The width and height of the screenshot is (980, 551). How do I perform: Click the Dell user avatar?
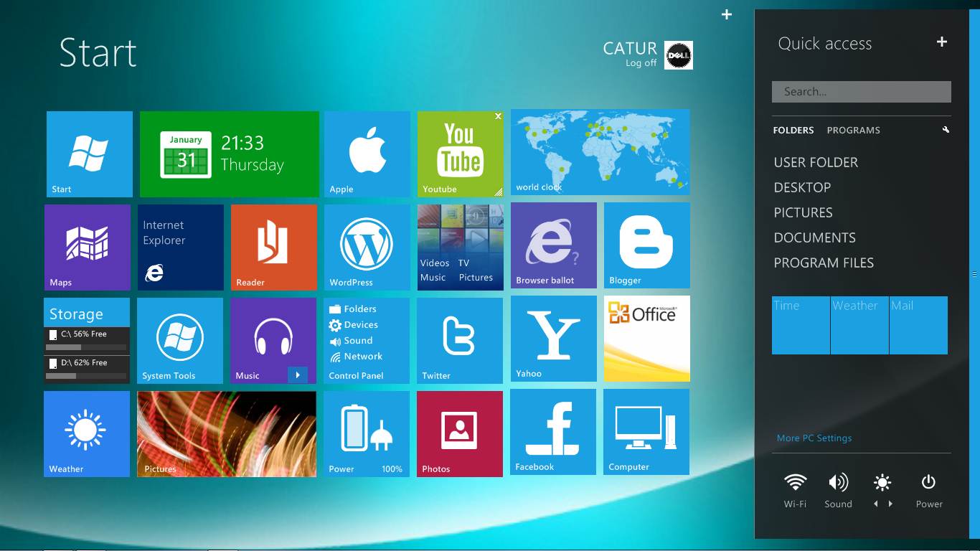click(679, 55)
